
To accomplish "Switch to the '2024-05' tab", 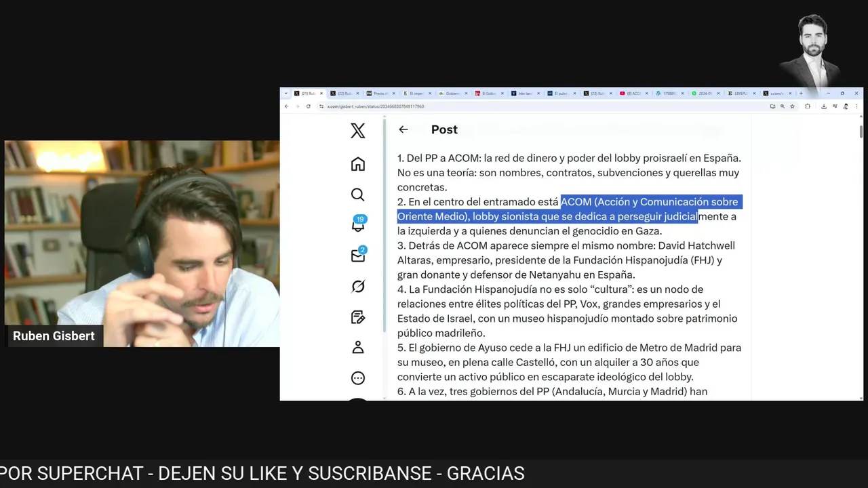I will point(707,94).
